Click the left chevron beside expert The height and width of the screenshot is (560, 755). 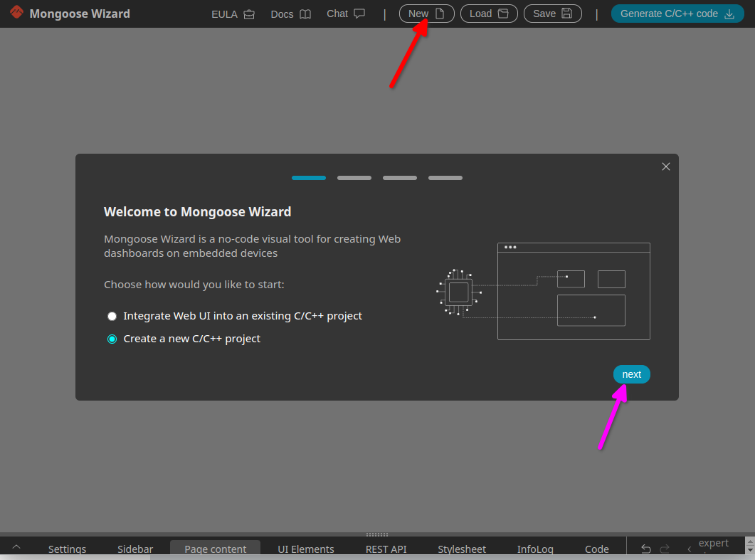[689, 549]
